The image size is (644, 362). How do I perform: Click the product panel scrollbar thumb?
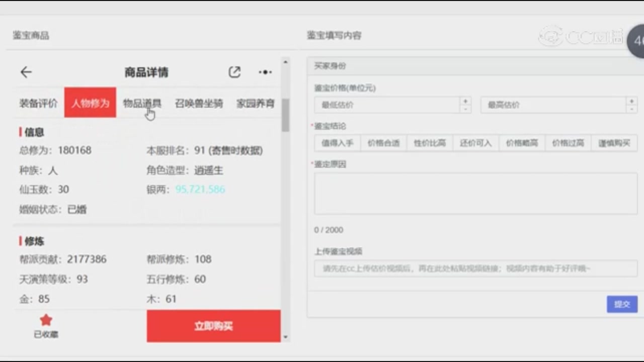(286, 115)
